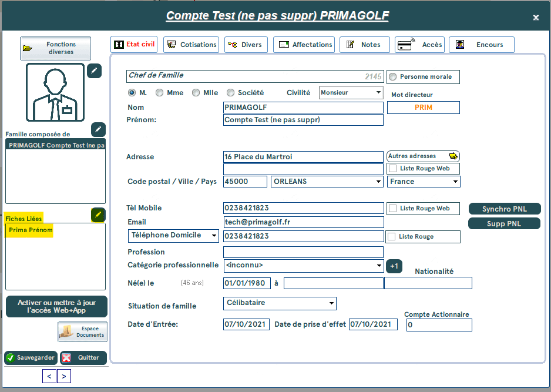Click the red cross icon on Quitter
This screenshot has width=551, height=392.
[66, 357]
